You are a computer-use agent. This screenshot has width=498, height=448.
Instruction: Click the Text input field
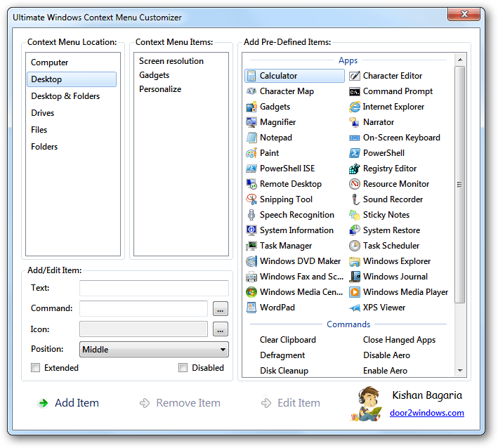[x=154, y=289]
